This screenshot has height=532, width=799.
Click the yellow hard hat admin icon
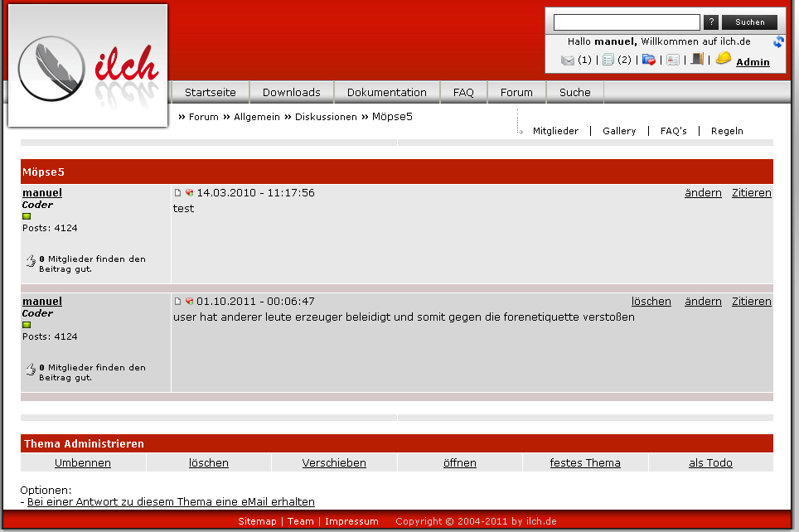point(723,58)
